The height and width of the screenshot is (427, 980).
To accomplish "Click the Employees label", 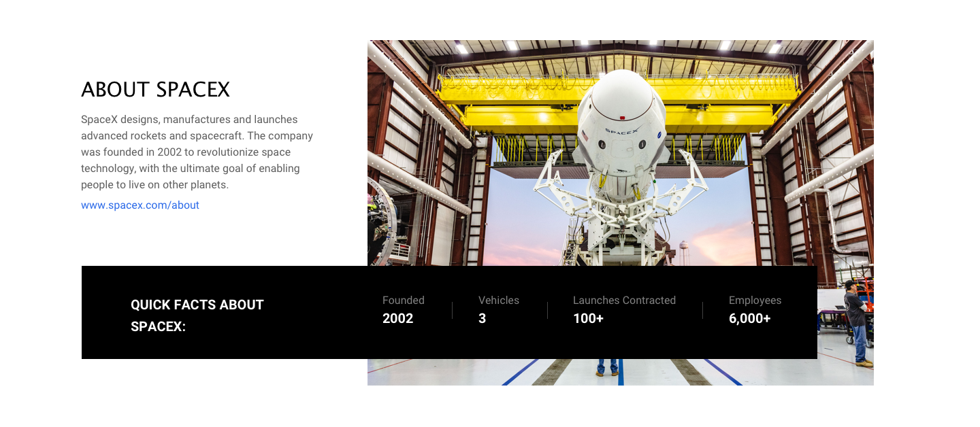I will tap(755, 301).
